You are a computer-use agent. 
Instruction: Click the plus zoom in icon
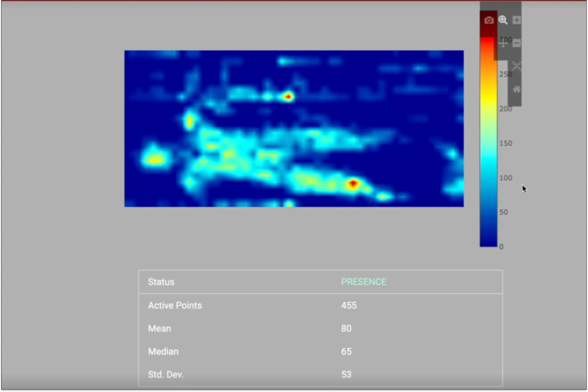click(x=517, y=20)
